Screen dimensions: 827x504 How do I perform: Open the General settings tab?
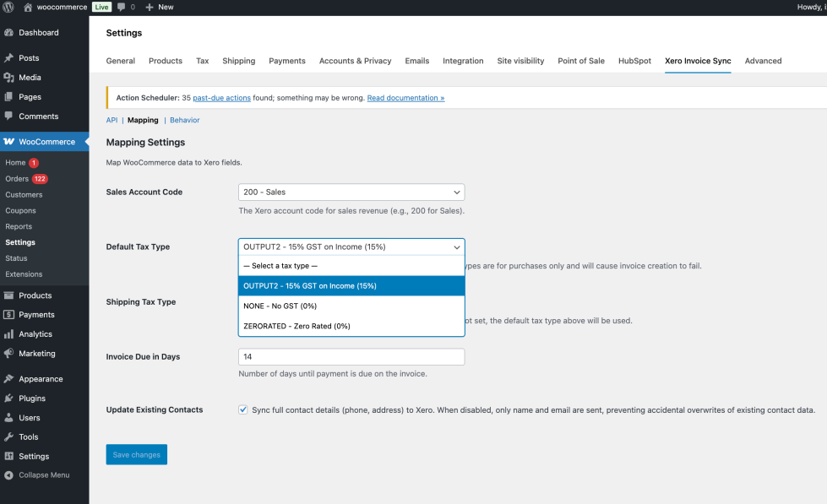(120, 61)
